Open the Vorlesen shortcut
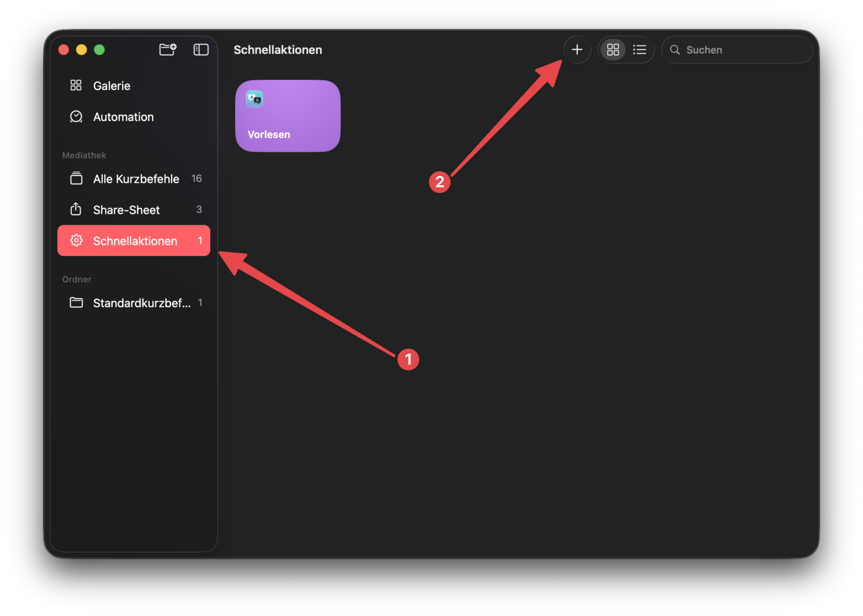The image size is (863, 616). tap(287, 115)
